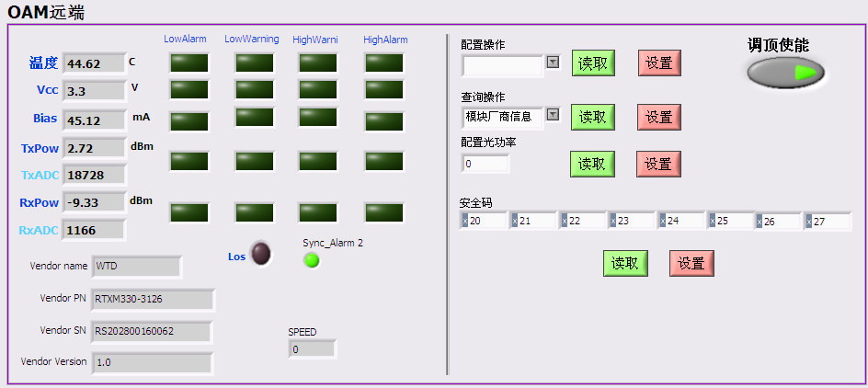Click the RxPow LowAlarm indicator light
Screen dimensions: 868x388
tap(188, 212)
